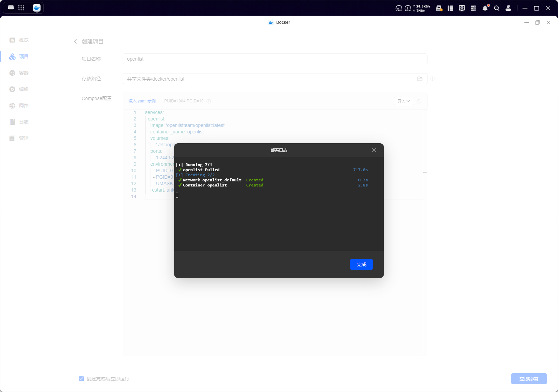This screenshot has height=392, width=558.
Task: Click the 完成 button in deploy log
Action: (x=361, y=264)
